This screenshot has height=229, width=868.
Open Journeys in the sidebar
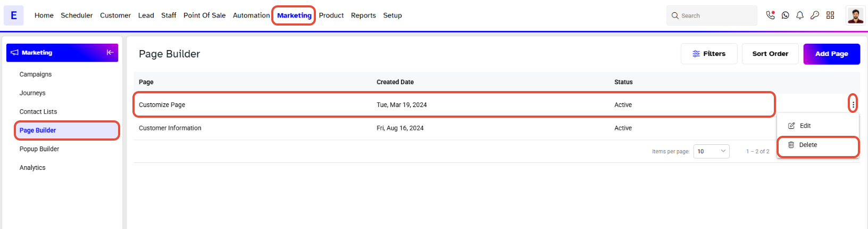[32, 93]
